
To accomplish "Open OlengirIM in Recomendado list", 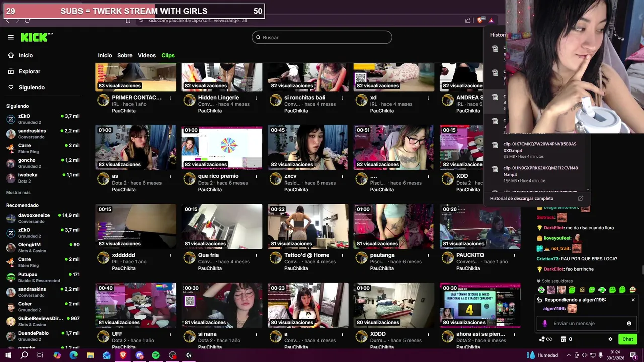I will click(43, 248).
